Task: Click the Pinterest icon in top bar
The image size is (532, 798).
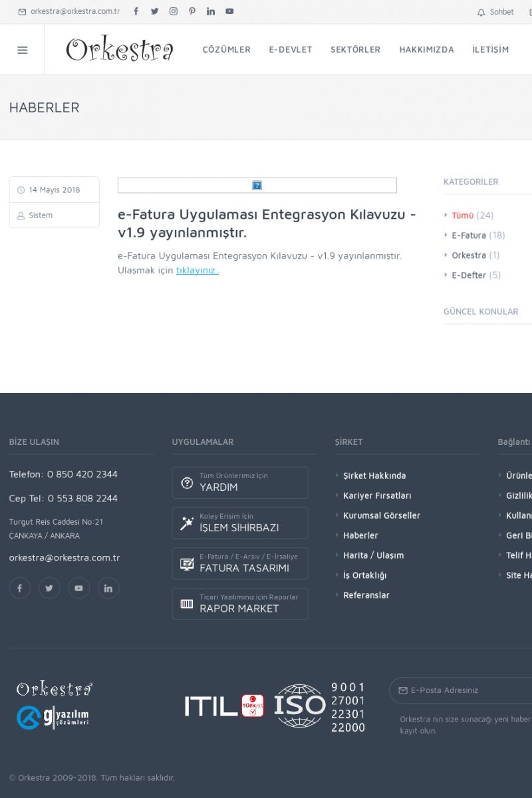Action: [x=192, y=11]
